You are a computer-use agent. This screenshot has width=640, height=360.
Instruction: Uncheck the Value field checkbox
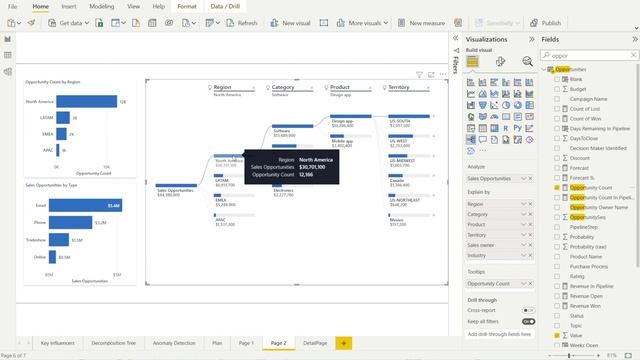[x=557, y=336]
